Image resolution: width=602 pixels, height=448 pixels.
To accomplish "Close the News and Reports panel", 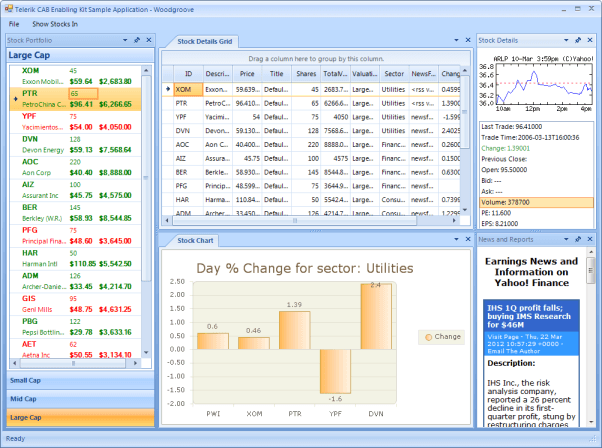I will coord(590,239).
